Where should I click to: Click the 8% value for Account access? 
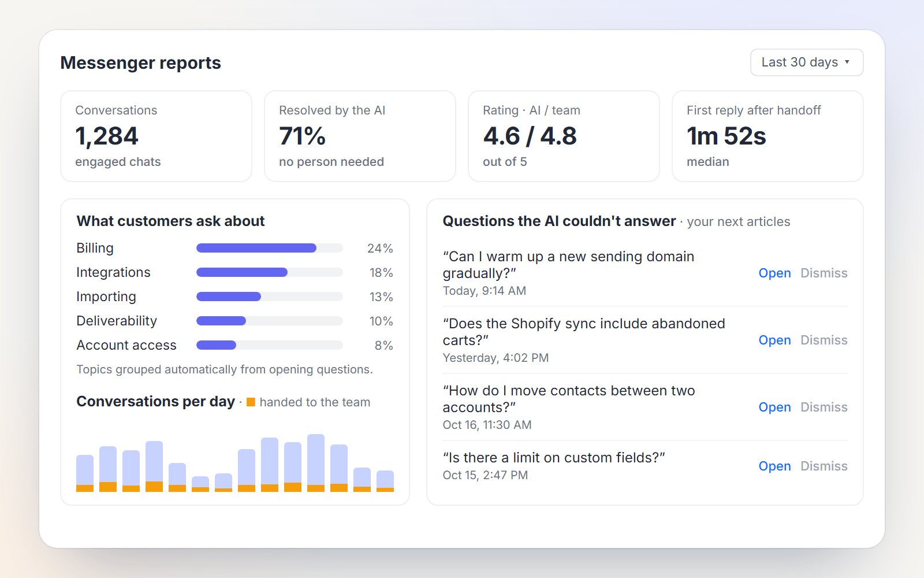click(383, 346)
